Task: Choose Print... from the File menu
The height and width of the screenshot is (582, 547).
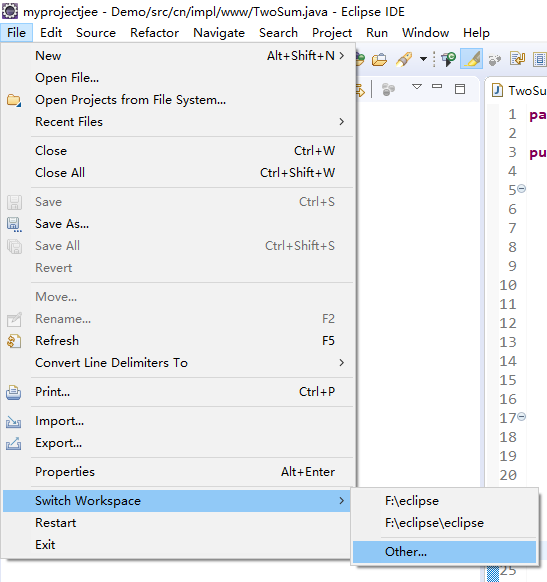Action: coord(177,392)
